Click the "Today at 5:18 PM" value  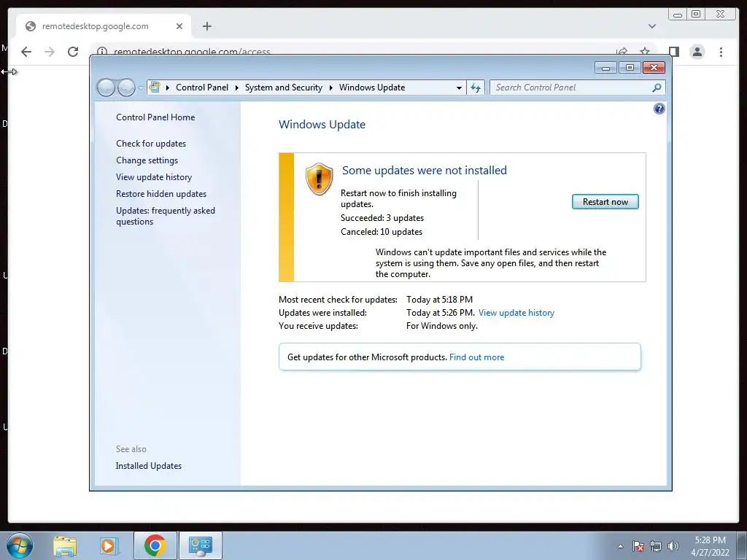tap(439, 300)
